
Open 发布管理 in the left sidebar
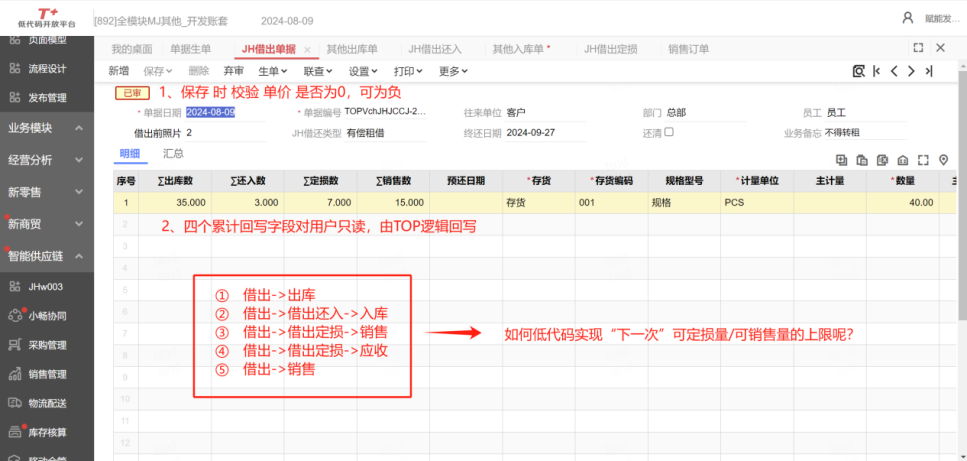click(x=47, y=97)
